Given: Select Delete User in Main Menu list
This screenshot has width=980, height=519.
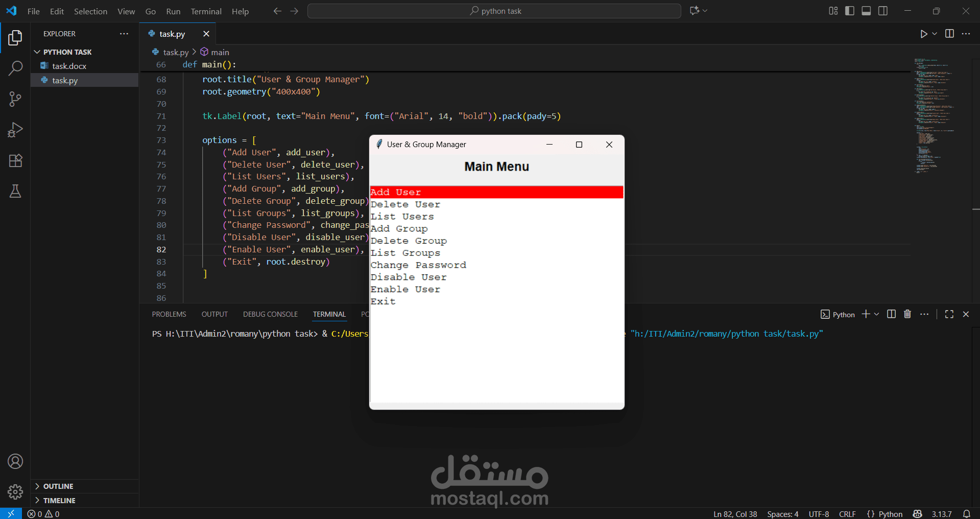Looking at the screenshot, I should coord(496,204).
